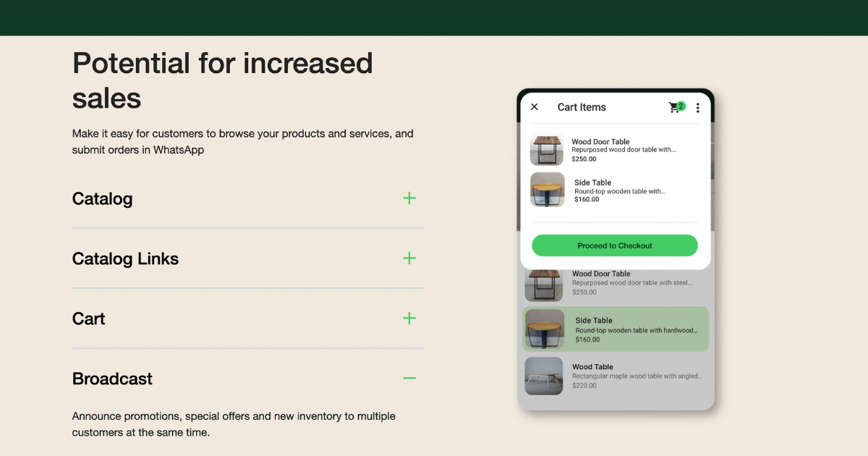Open the shopping cart icon with badge 2

click(x=676, y=107)
